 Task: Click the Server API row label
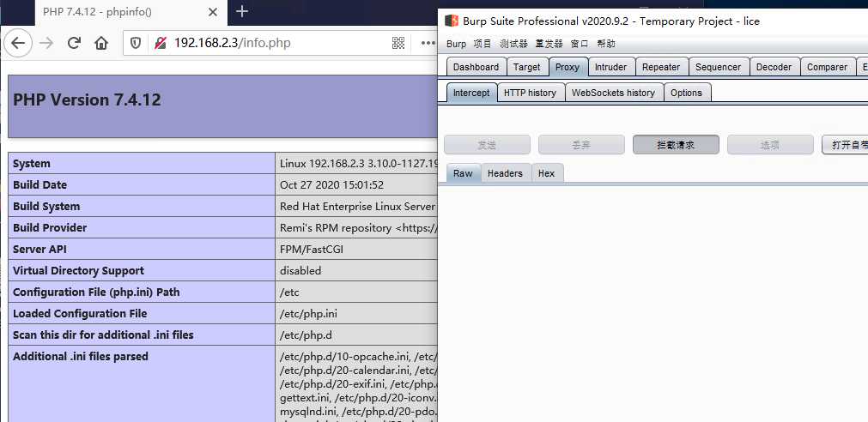pyautogui.click(x=39, y=250)
